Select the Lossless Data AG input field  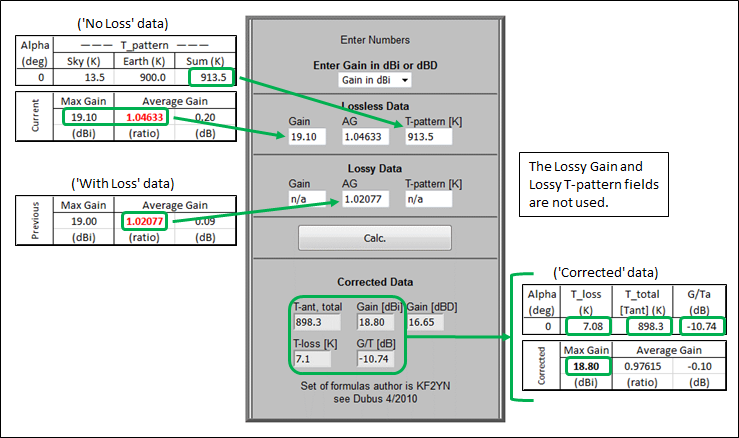tap(367, 134)
